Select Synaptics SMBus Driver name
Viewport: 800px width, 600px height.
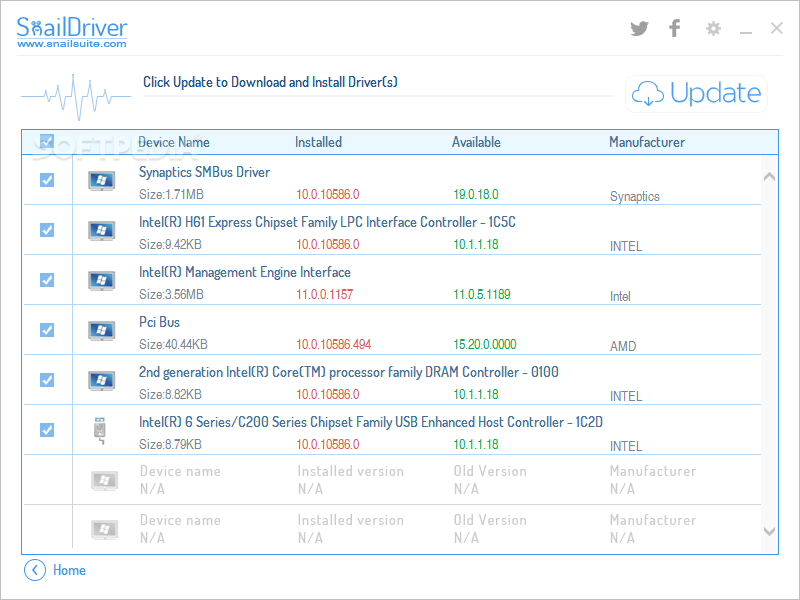click(x=204, y=172)
